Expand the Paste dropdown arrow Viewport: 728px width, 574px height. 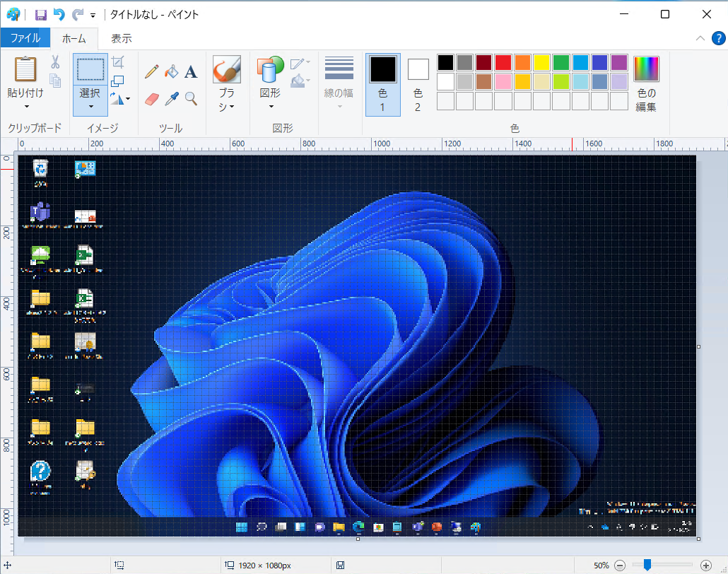pyautogui.click(x=26, y=107)
